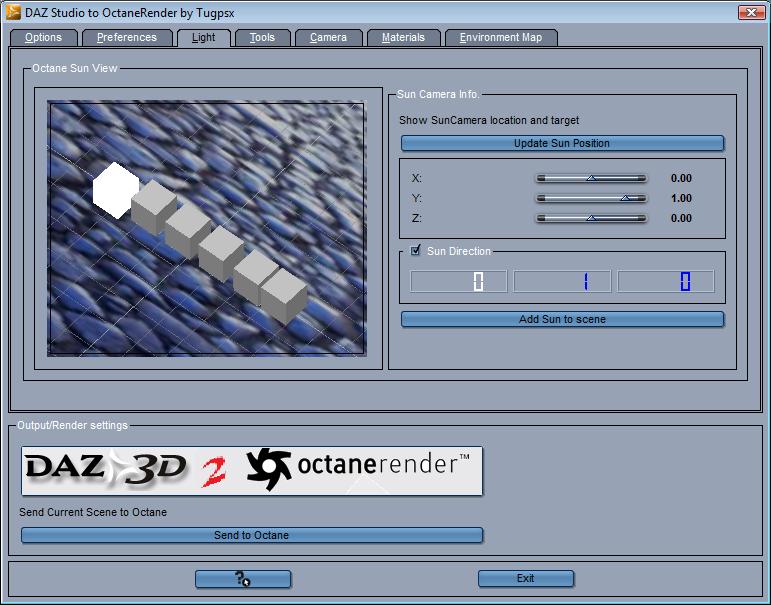The image size is (771, 605).
Task: Click Add Sun to scene button
Action: [x=562, y=319]
